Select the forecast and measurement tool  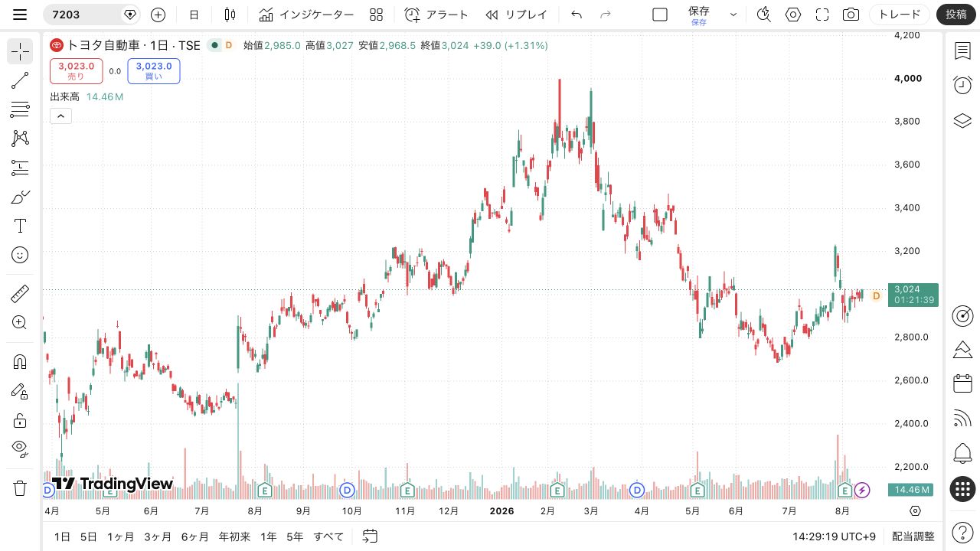click(x=20, y=168)
